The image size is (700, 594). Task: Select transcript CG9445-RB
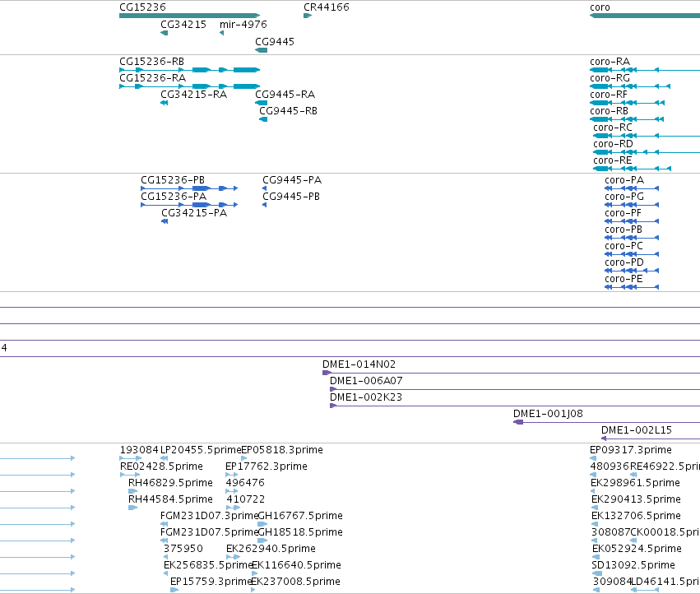263,119
